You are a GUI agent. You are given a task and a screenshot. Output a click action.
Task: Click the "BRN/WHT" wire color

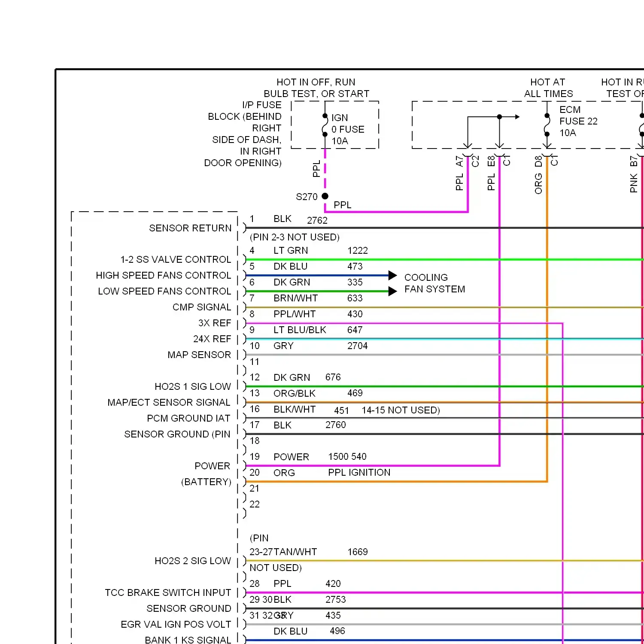tap(296, 298)
